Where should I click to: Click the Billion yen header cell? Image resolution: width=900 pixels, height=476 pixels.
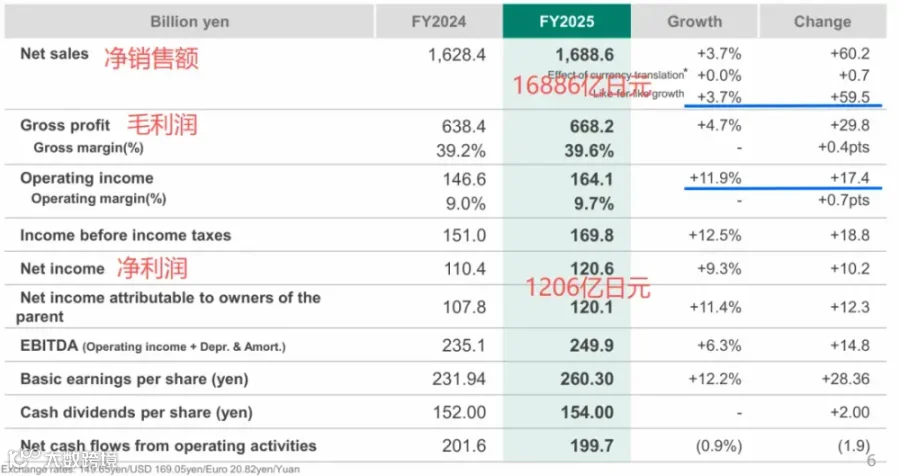(x=189, y=21)
